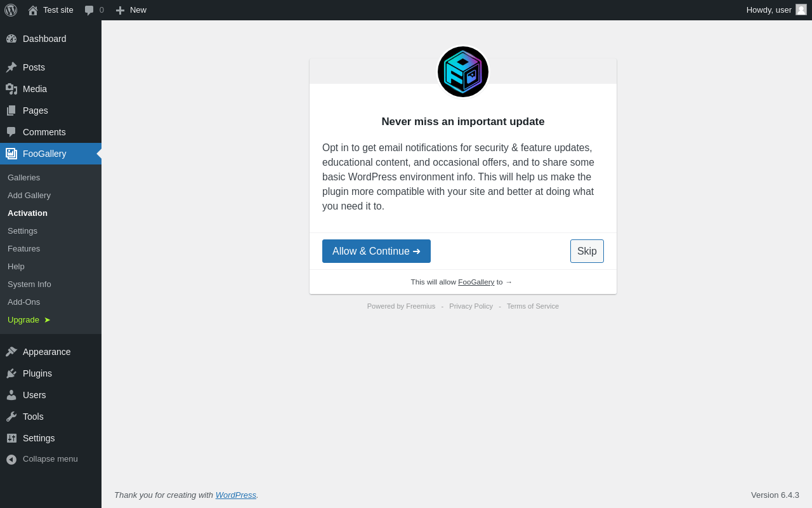The image size is (812, 508).
Task: Click the Comments speech bubble sidebar icon
Action: pos(11,132)
